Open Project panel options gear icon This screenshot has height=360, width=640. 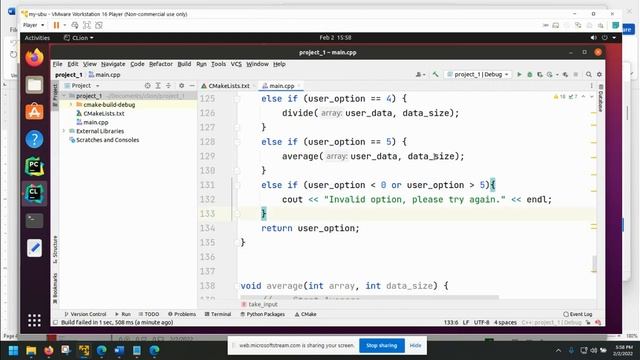coord(182,86)
